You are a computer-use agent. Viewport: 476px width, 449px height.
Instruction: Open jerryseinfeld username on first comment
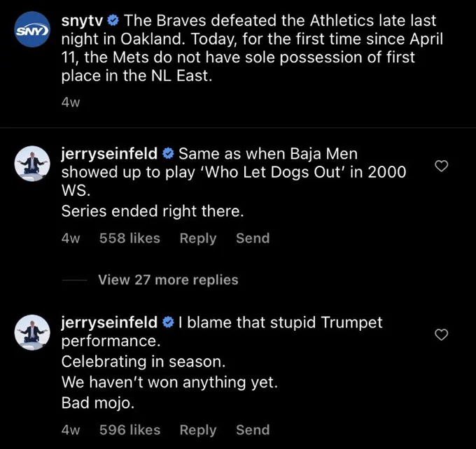point(109,154)
